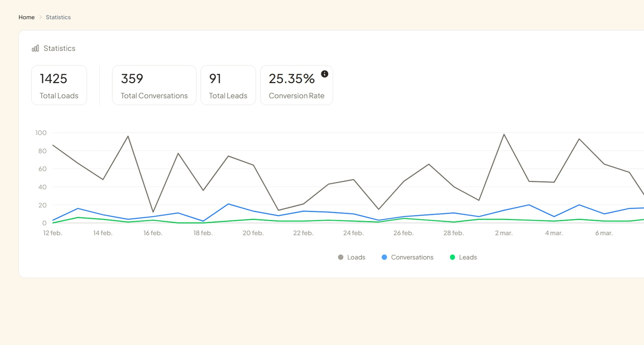Image resolution: width=644 pixels, height=345 pixels.
Task: Click the 2 mar. loads peak point
Action: click(x=504, y=134)
